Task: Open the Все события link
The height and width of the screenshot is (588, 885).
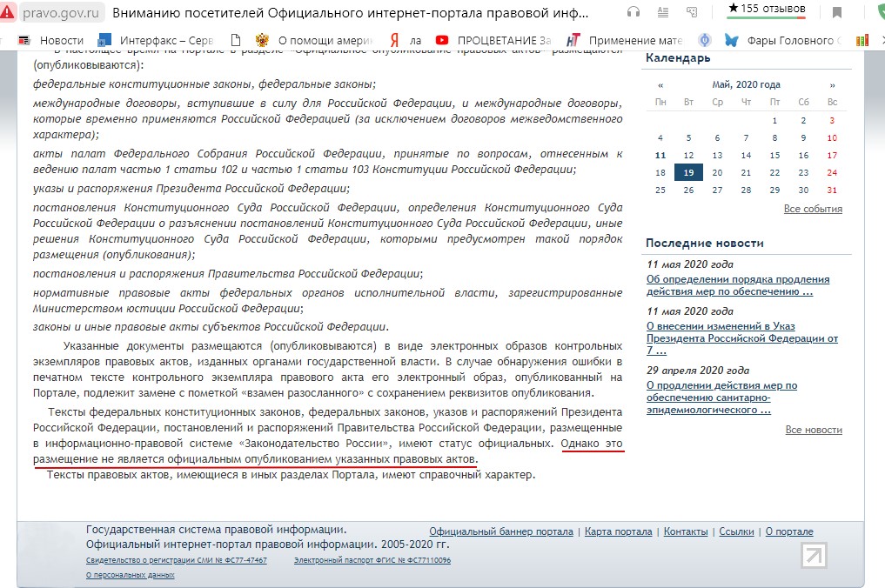Action: [x=813, y=209]
